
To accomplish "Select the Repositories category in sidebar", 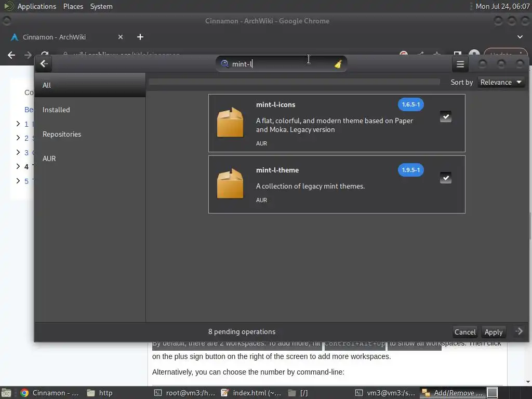I will 90,134.
